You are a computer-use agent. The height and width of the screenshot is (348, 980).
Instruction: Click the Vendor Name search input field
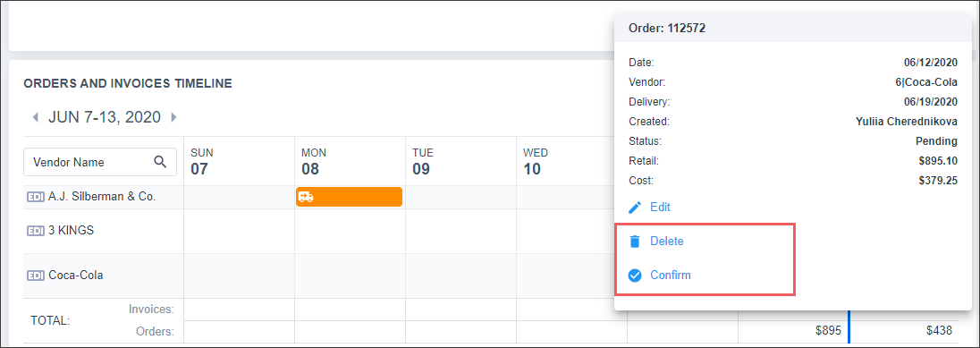[x=100, y=162]
